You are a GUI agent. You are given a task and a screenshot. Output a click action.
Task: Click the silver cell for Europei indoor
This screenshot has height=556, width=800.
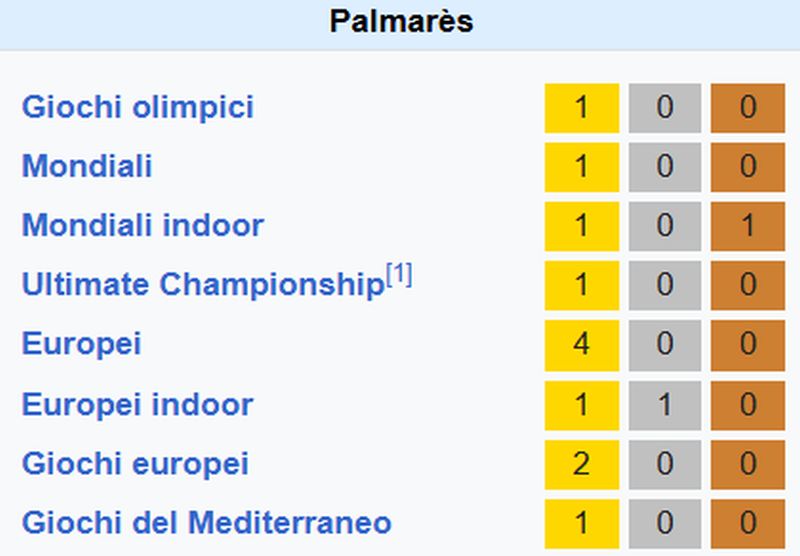coord(665,405)
